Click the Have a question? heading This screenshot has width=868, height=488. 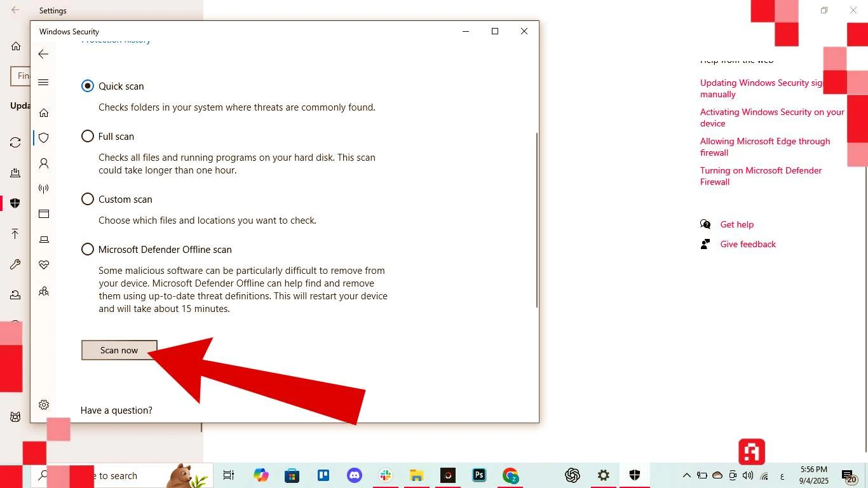coord(116,410)
